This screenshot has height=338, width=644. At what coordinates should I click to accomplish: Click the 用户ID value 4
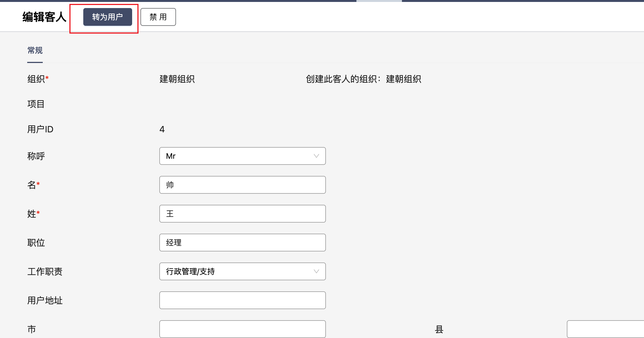(x=162, y=129)
